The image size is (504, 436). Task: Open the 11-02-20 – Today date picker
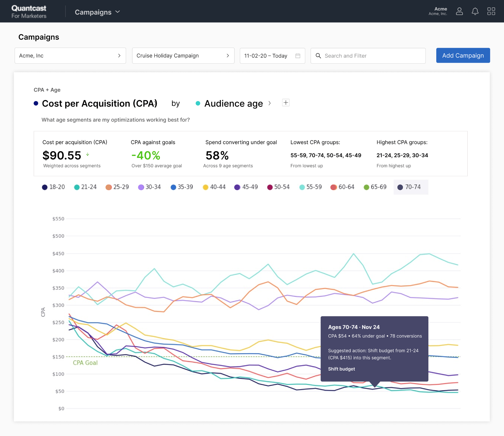272,56
